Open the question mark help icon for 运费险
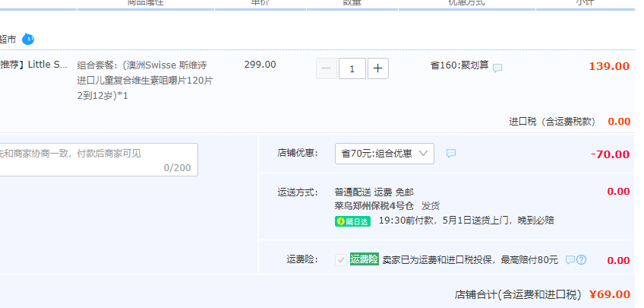This screenshot has height=308, width=644. click(x=581, y=260)
